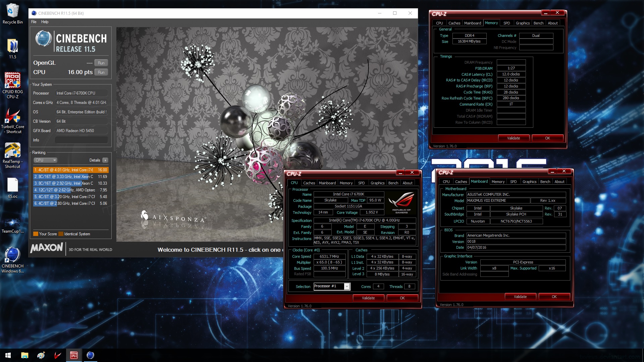
Task: Open Bench tab in top CPU-Z window
Action: click(x=538, y=23)
